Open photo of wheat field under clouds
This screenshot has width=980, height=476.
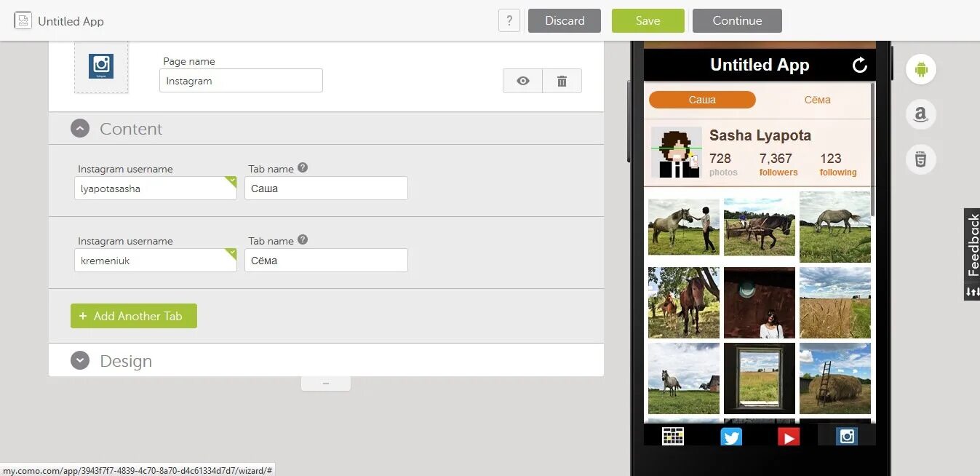(835, 302)
